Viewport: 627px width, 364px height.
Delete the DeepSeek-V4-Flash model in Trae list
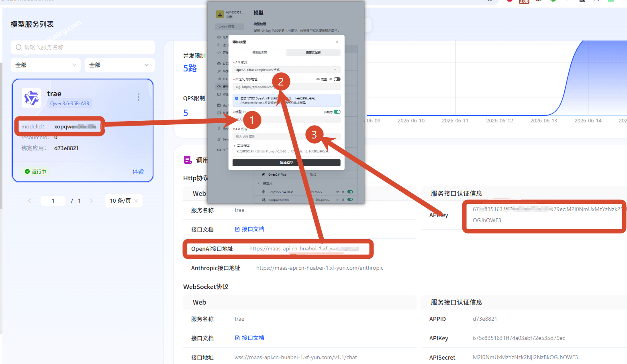point(343,192)
